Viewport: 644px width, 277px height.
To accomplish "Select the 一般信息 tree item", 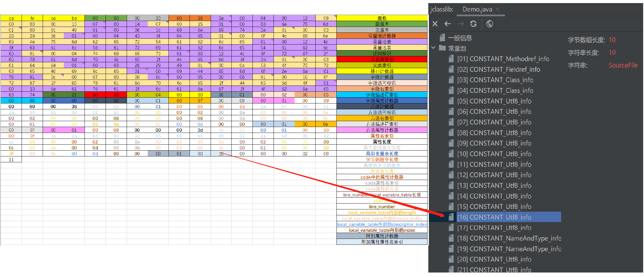I will click(x=460, y=38).
